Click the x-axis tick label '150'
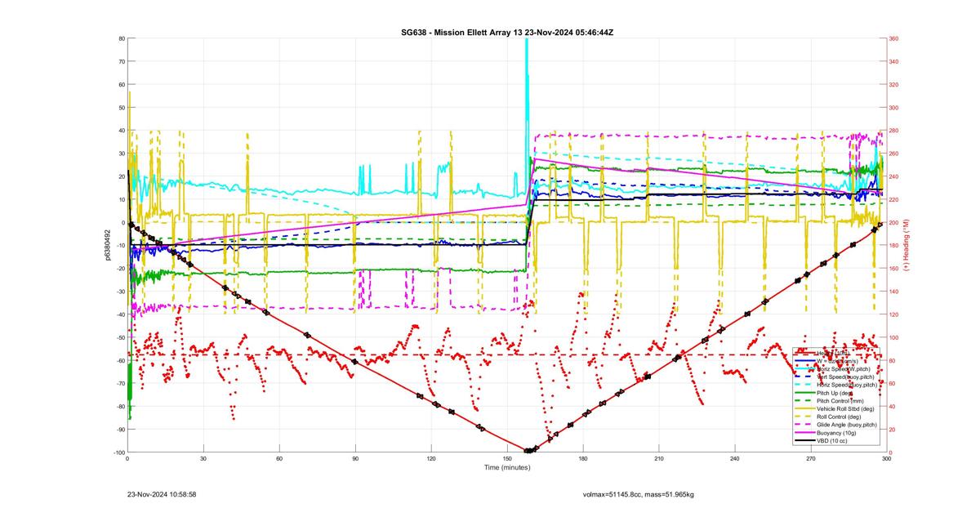The image size is (980, 508). (x=507, y=458)
